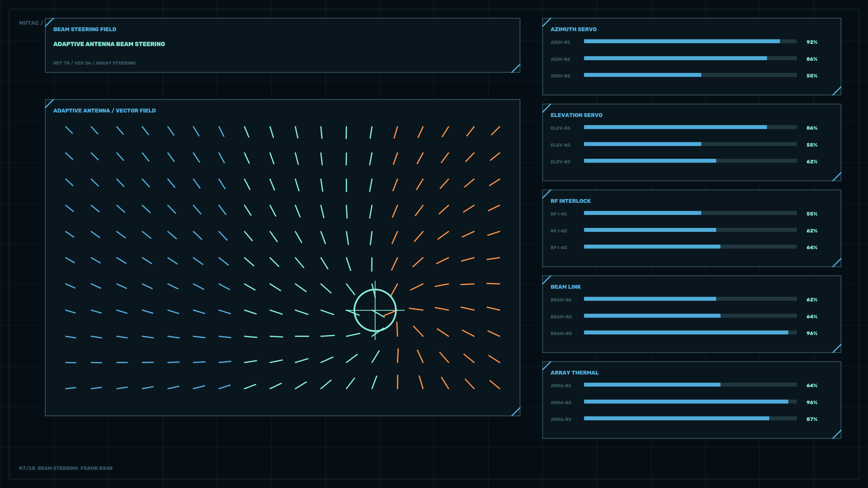Click the BEAM-02 row label

pos(561,317)
